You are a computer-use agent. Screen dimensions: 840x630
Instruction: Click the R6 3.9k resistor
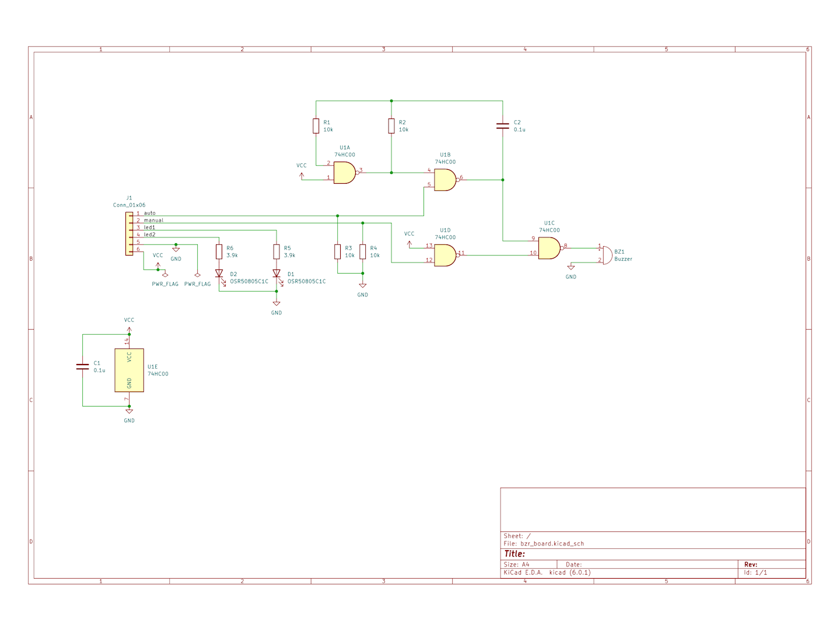pos(219,251)
